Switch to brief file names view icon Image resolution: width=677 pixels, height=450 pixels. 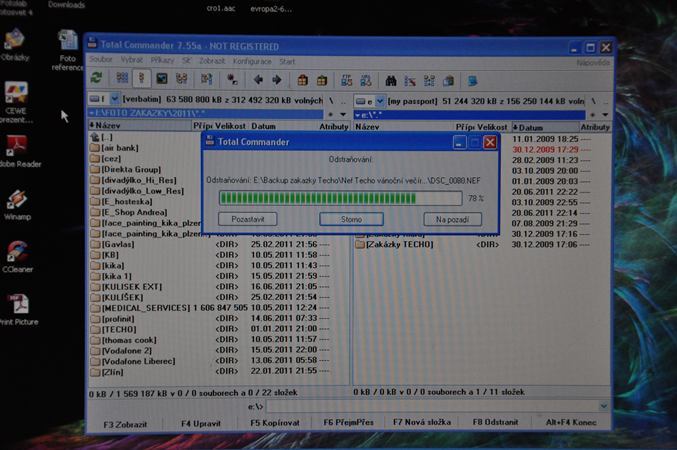tap(122, 78)
